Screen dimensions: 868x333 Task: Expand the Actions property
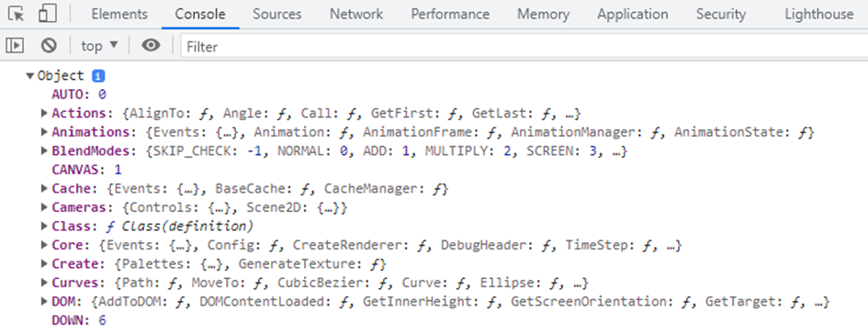click(x=44, y=114)
